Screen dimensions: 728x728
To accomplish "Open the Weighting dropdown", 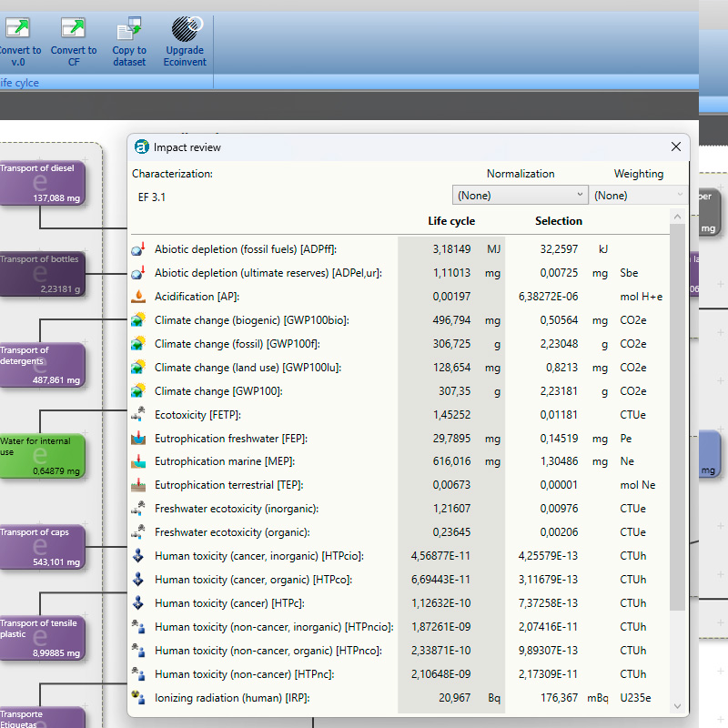I will (x=639, y=195).
